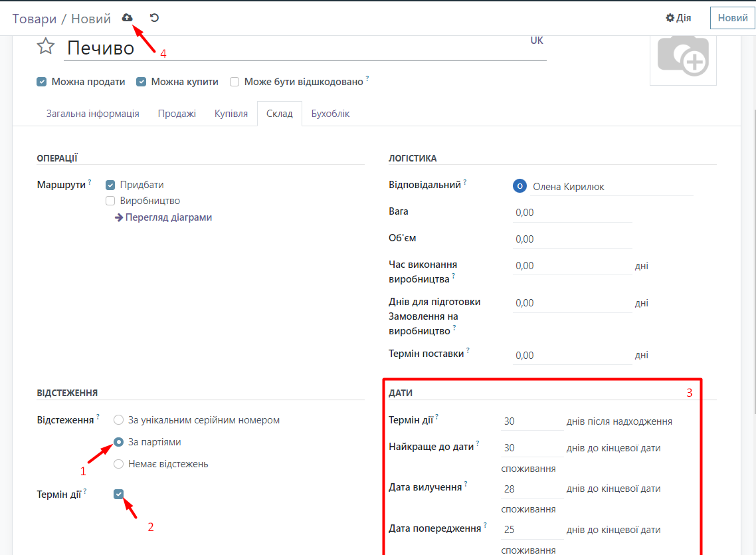Click the cloud save icon
This screenshot has width=756, height=555.
coord(128,18)
